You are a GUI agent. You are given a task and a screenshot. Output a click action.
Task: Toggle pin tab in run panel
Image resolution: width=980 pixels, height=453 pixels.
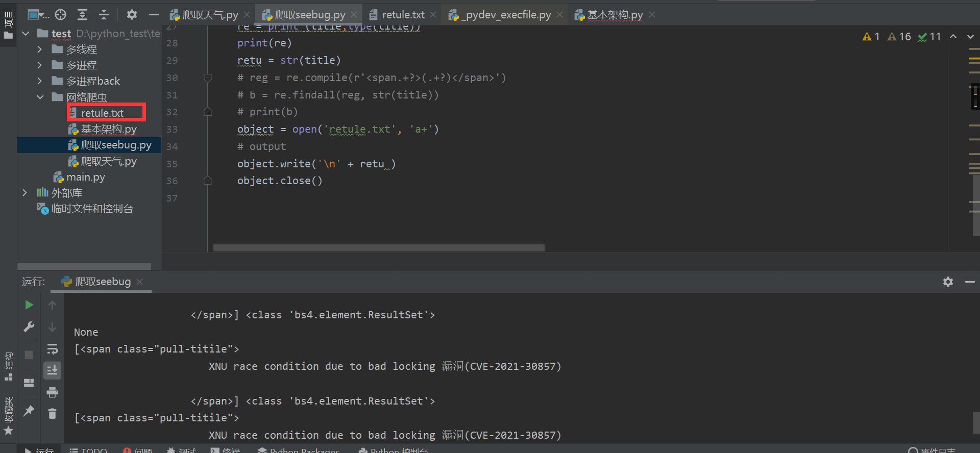[x=29, y=410]
